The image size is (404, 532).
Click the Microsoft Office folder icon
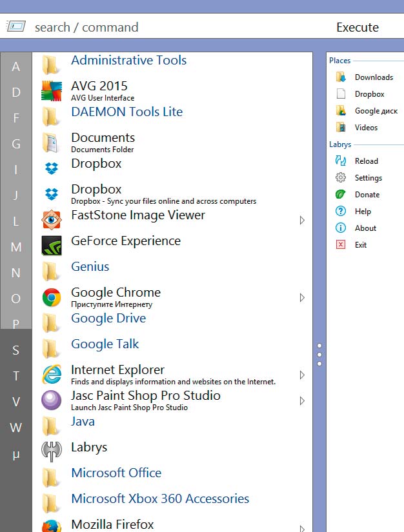(x=51, y=478)
